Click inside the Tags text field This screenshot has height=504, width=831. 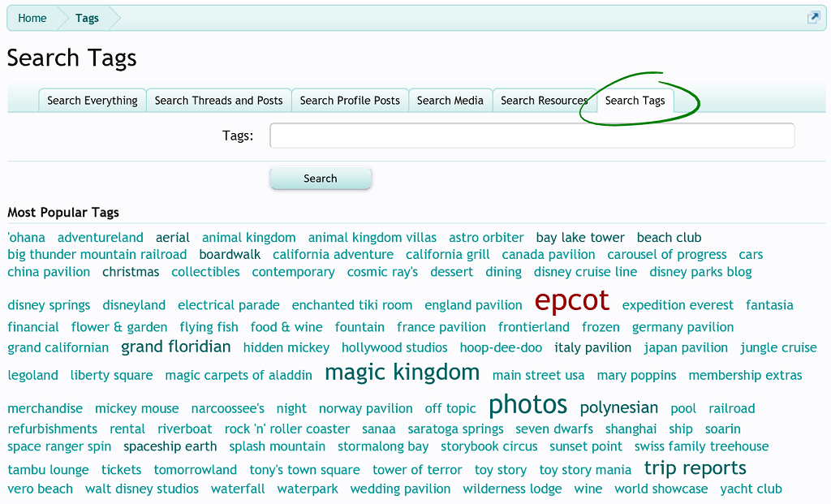(531, 135)
